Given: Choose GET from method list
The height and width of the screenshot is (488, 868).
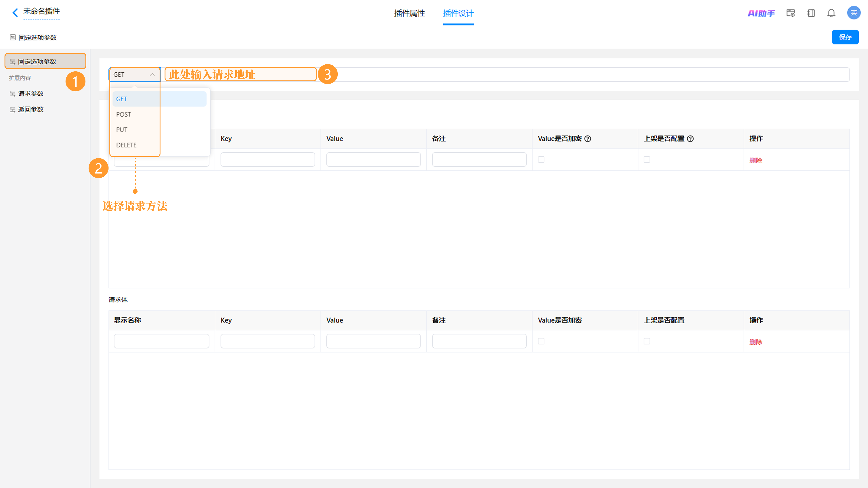Looking at the screenshot, I should pos(159,99).
